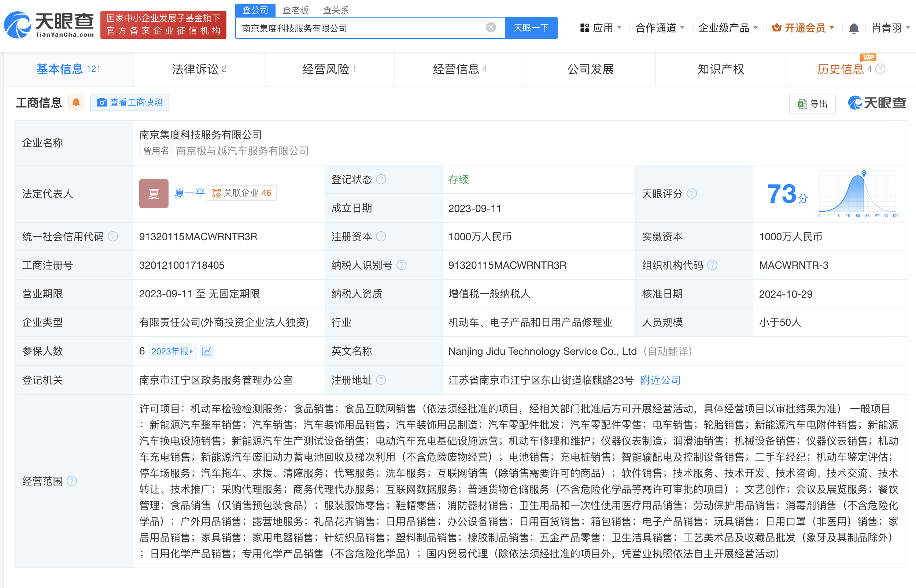Switch to 查老板 search tab

tap(296, 10)
